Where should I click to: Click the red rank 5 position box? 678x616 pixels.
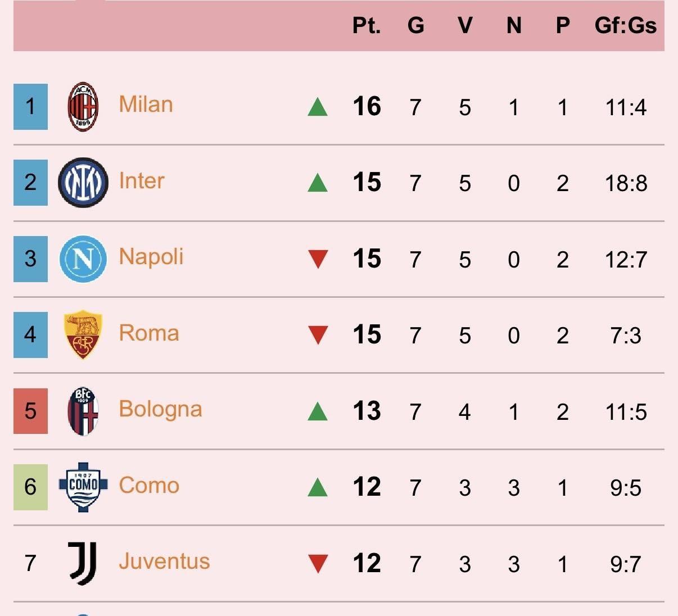[30, 411]
